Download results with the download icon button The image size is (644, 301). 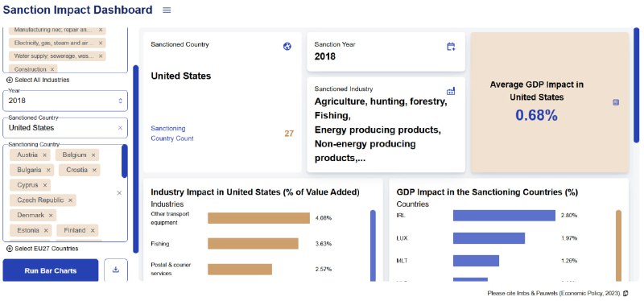click(116, 270)
